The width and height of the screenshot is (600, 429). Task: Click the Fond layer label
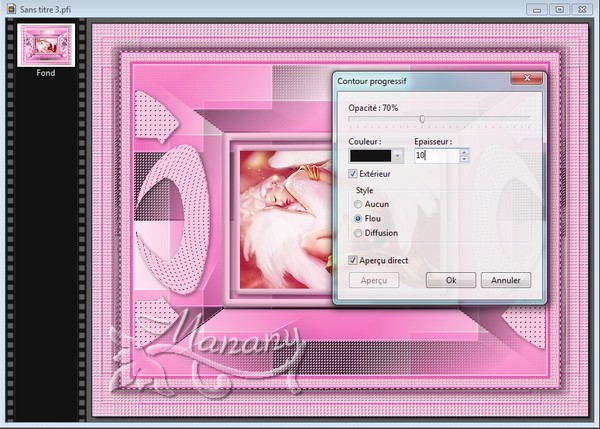click(x=46, y=73)
